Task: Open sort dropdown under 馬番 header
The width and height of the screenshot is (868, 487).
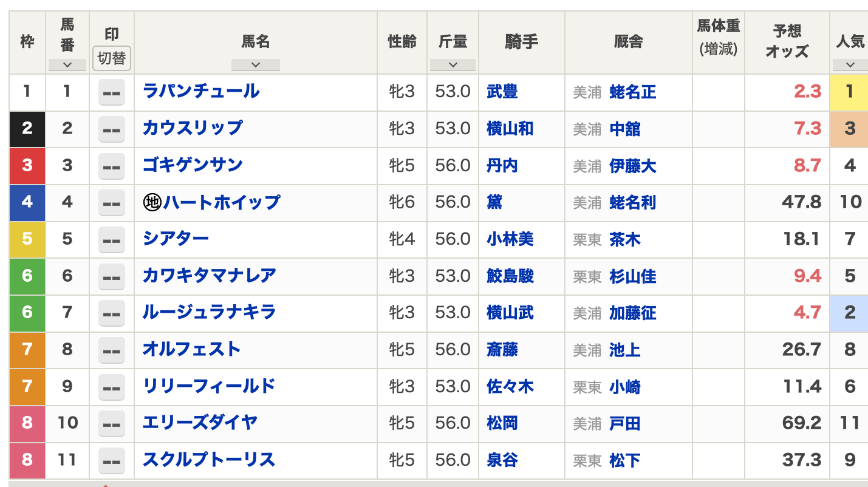Action: 67,64
